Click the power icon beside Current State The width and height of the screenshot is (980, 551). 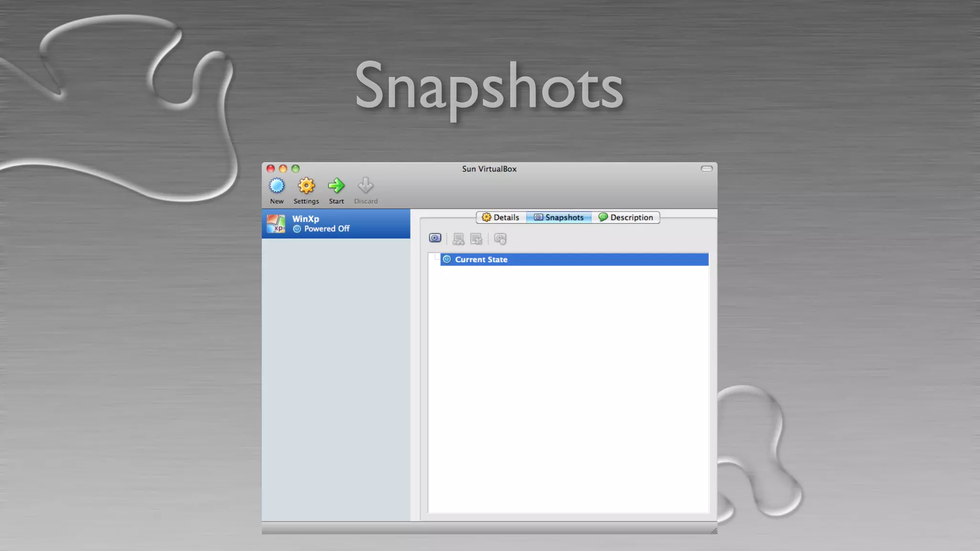(447, 259)
